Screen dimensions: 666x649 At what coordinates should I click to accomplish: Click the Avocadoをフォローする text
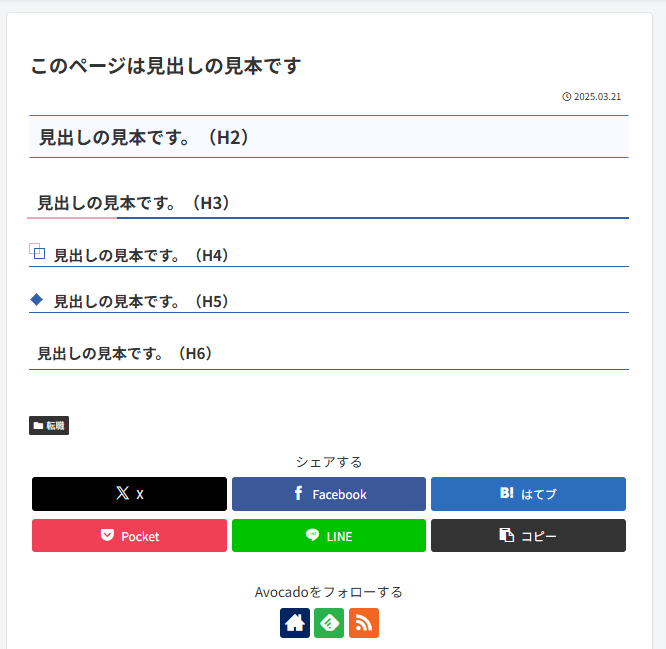pyautogui.click(x=329, y=592)
